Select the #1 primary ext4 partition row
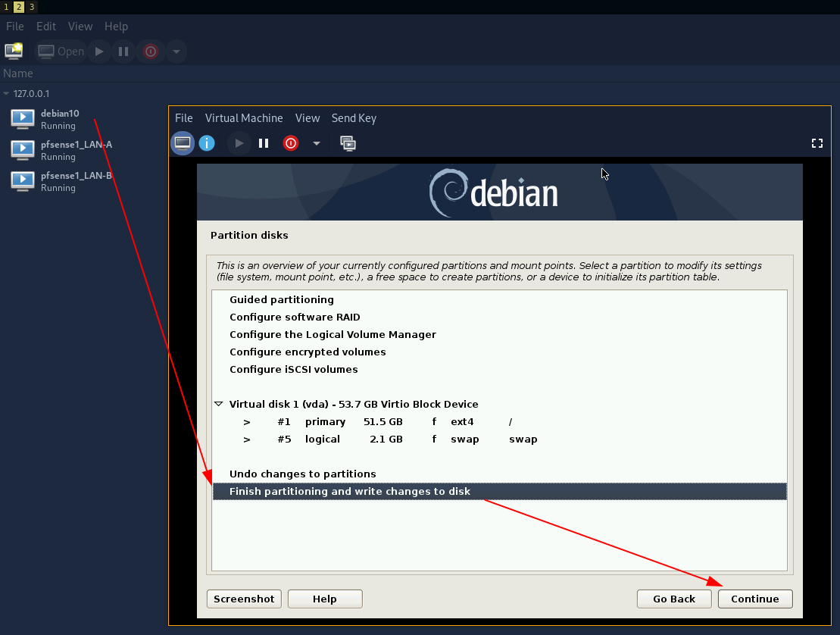The image size is (840, 635). [500, 422]
